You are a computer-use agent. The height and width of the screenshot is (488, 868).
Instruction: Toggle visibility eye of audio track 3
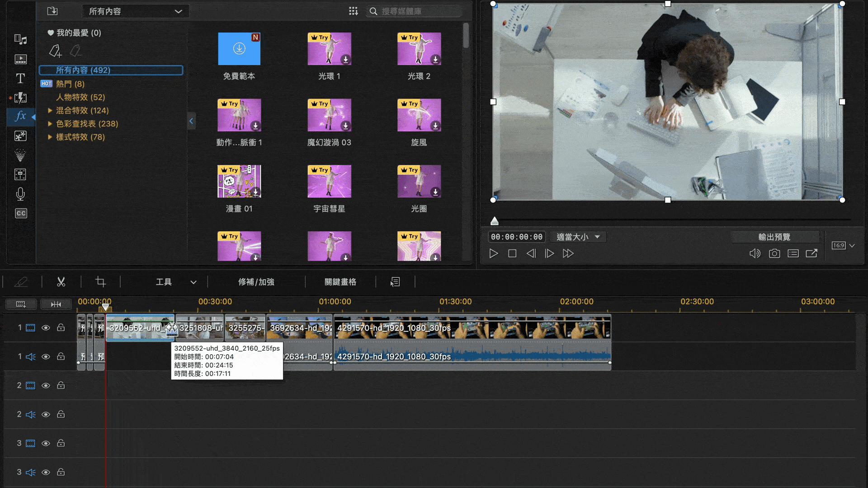[46, 472]
